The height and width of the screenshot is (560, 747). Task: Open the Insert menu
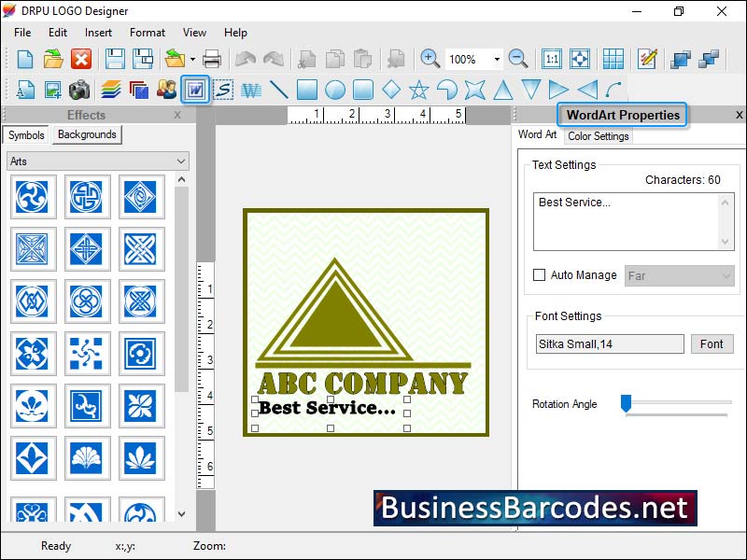(98, 32)
